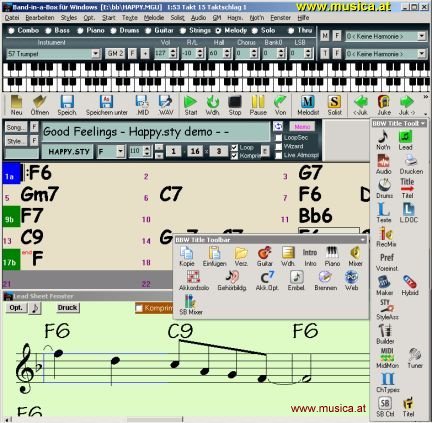Open the Styles menu
This screenshot has height=423, width=432.
[69, 18]
